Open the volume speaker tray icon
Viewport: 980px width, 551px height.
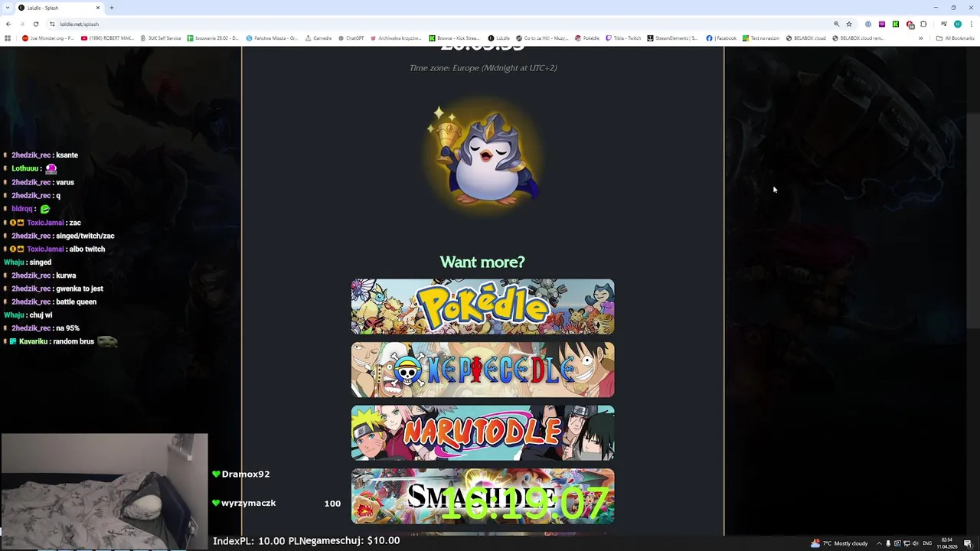915,543
